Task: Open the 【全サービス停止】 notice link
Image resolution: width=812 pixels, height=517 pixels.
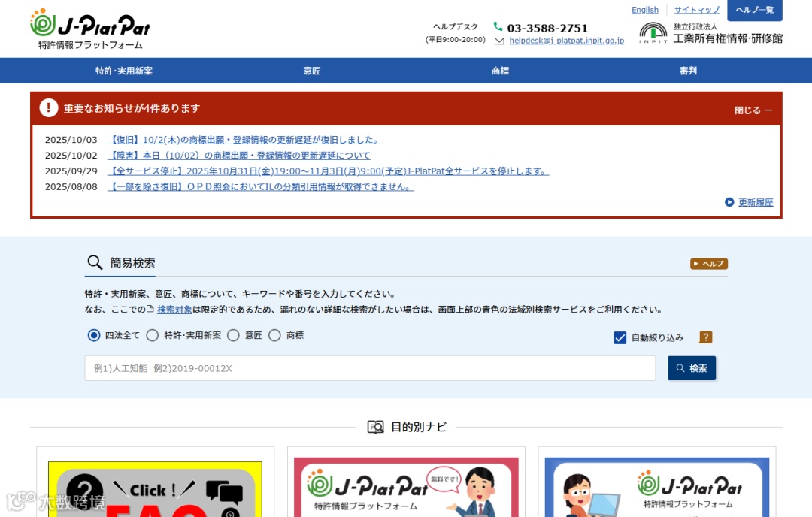Action: (x=329, y=171)
